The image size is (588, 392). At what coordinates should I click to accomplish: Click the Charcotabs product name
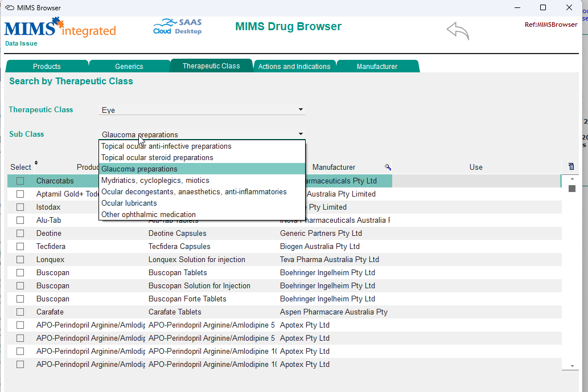tap(55, 181)
